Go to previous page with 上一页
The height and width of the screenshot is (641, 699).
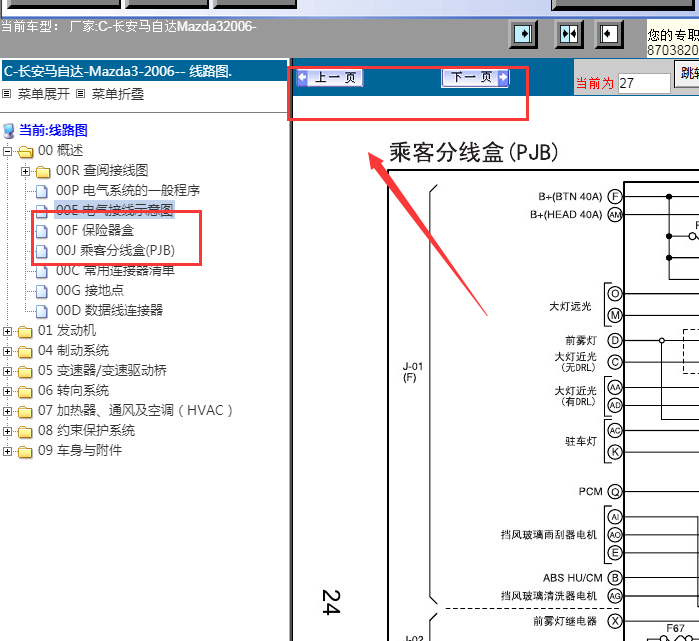coord(330,78)
